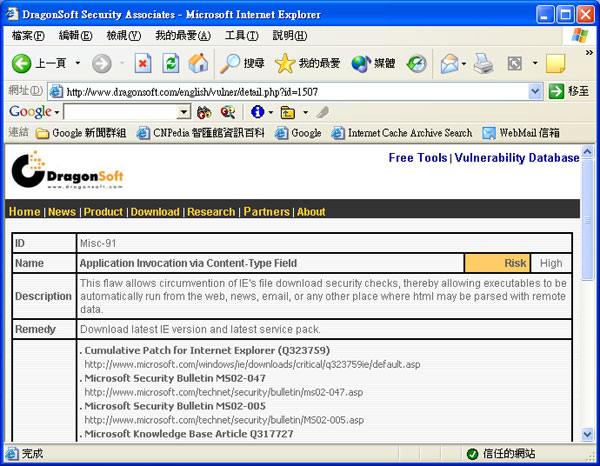The image size is (600, 466).
Task: Refresh the current page
Action: click(171, 63)
